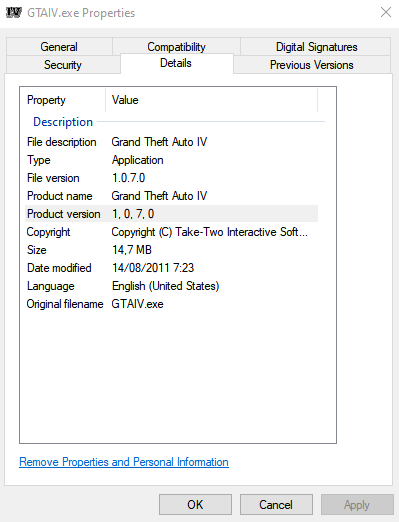
Task: Select the Product name label
Action: (60, 196)
